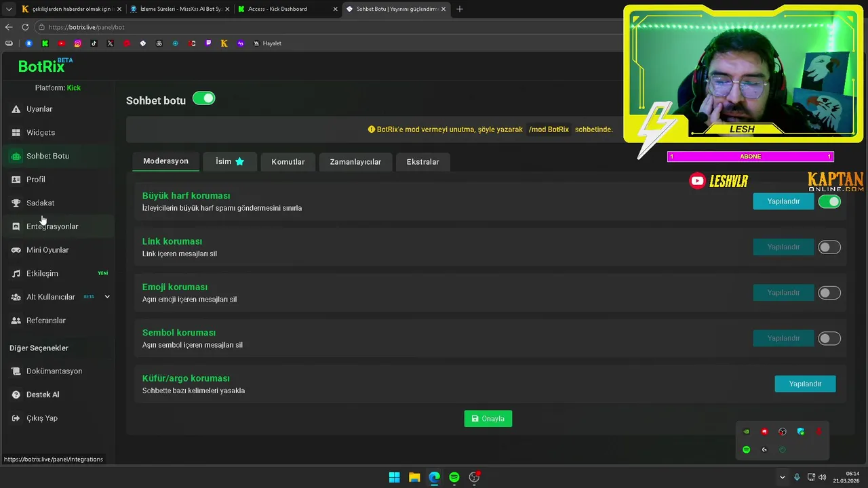Enable the Sembol koruması toggle
Viewport: 868px width, 488px height.
[829, 338]
